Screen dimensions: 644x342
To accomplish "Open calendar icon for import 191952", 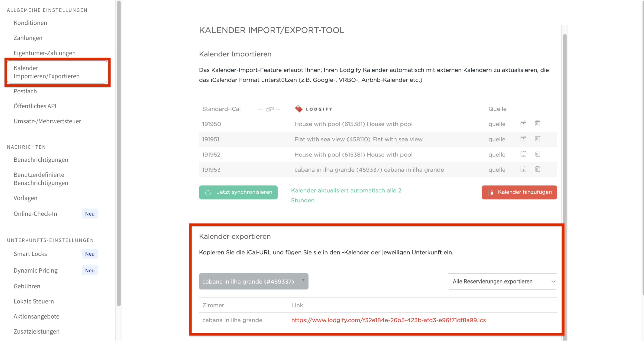I will (523, 154).
